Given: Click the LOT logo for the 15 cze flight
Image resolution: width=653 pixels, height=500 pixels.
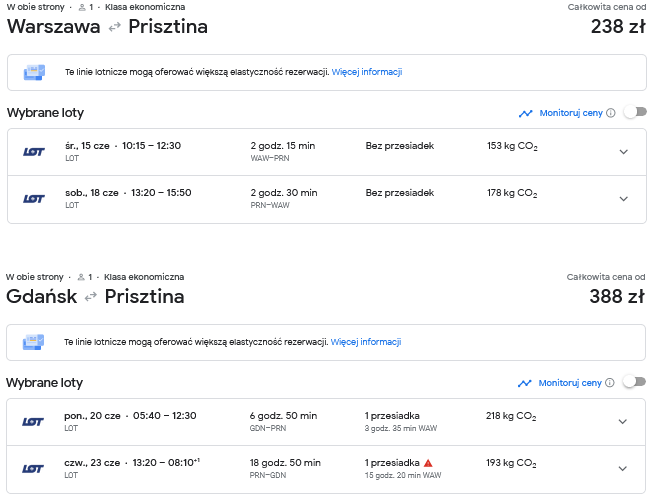Looking at the screenshot, I should [x=33, y=152].
